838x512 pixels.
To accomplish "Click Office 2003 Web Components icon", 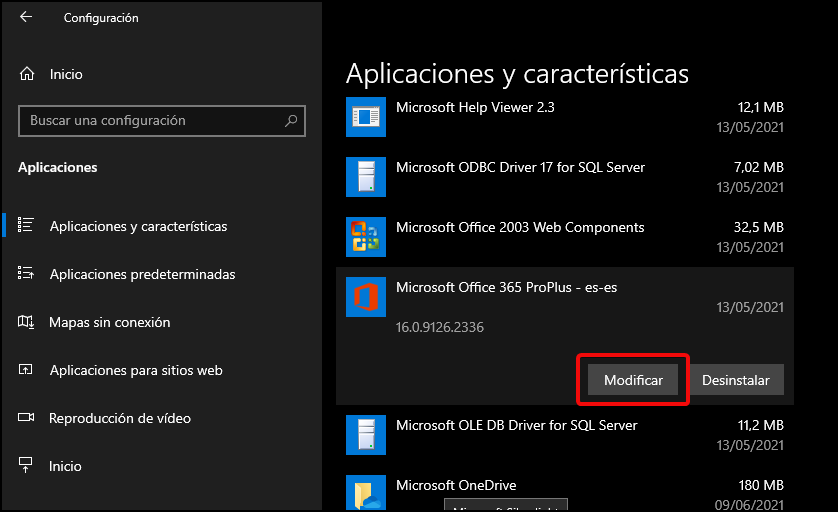I will coord(366,236).
